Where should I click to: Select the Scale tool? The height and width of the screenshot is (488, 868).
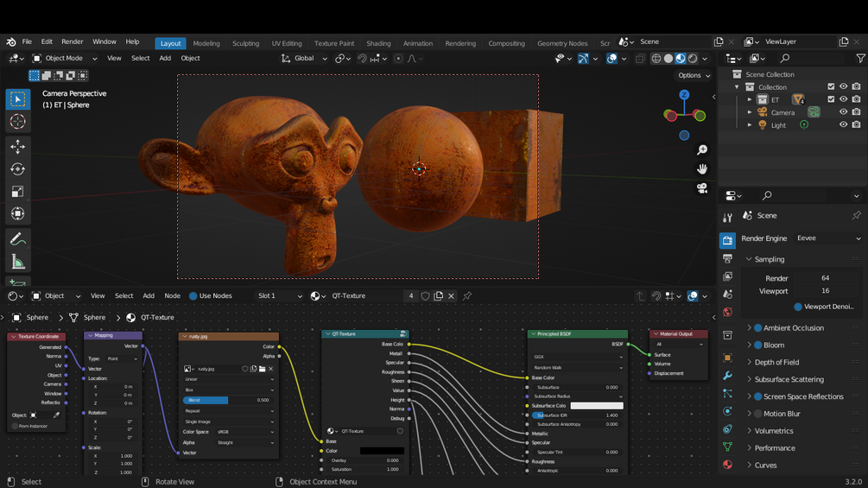click(17, 192)
